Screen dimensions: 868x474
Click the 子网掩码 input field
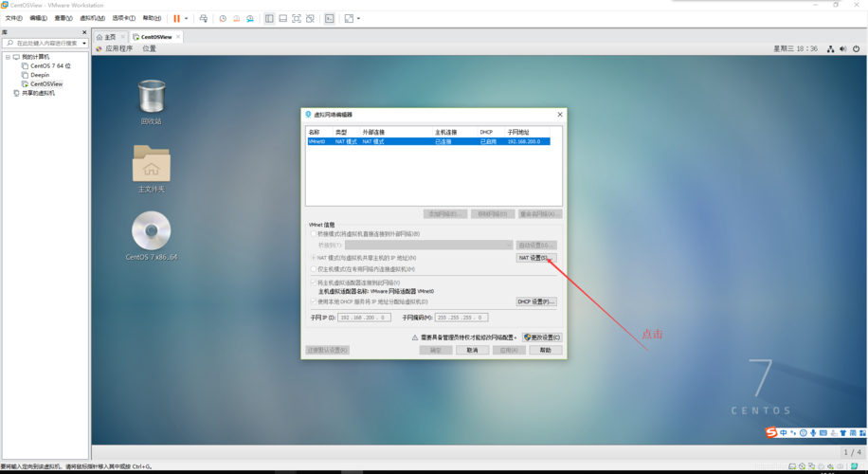point(461,318)
